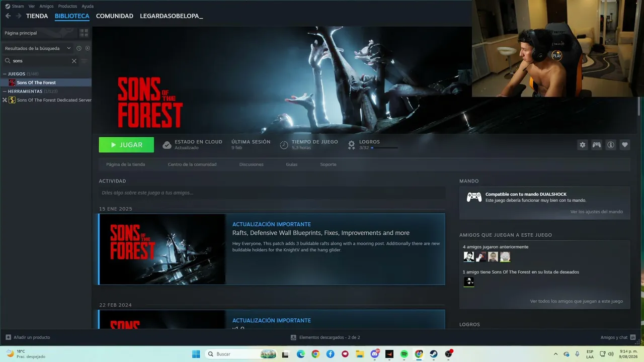The width and height of the screenshot is (644, 362).
Task: Open Google Chrome from the taskbar
Action: (315, 354)
